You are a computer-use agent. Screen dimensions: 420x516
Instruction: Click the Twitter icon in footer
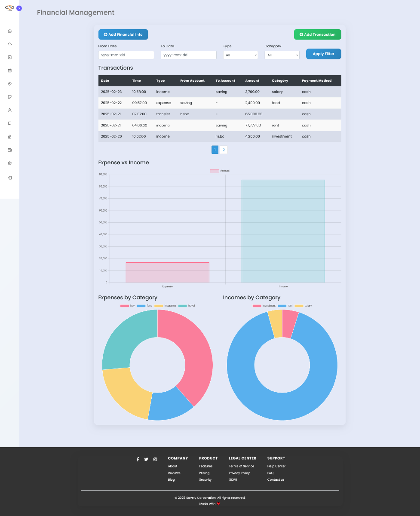click(146, 459)
